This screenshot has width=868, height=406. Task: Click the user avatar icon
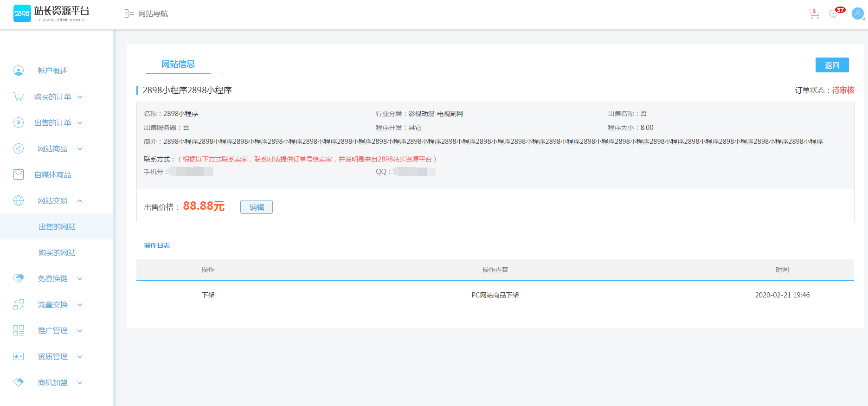coord(857,14)
